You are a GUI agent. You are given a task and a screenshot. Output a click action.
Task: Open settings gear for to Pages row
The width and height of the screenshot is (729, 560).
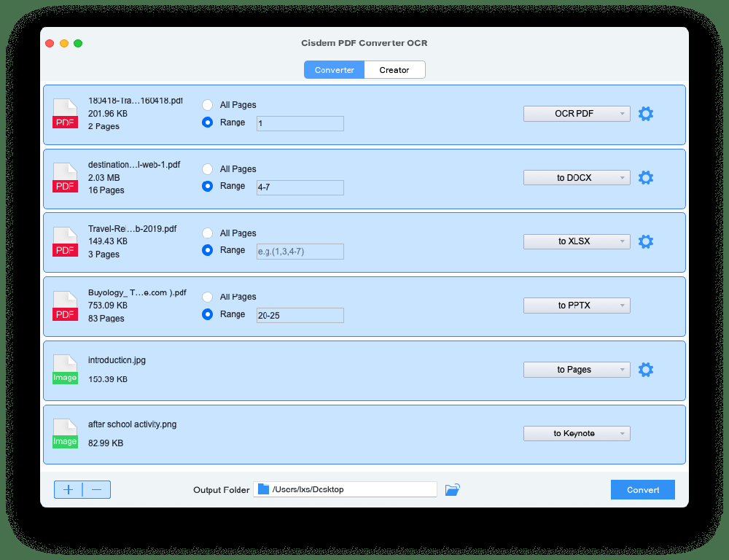[646, 370]
